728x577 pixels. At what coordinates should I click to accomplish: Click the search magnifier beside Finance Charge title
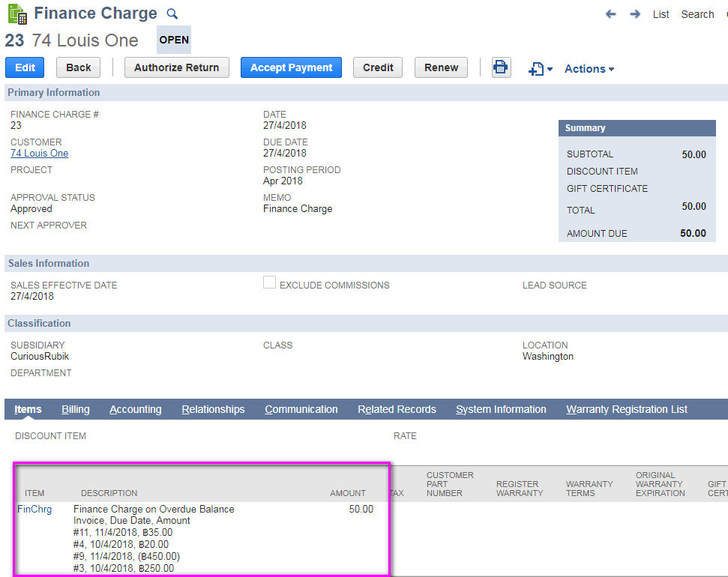coord(172,13)
